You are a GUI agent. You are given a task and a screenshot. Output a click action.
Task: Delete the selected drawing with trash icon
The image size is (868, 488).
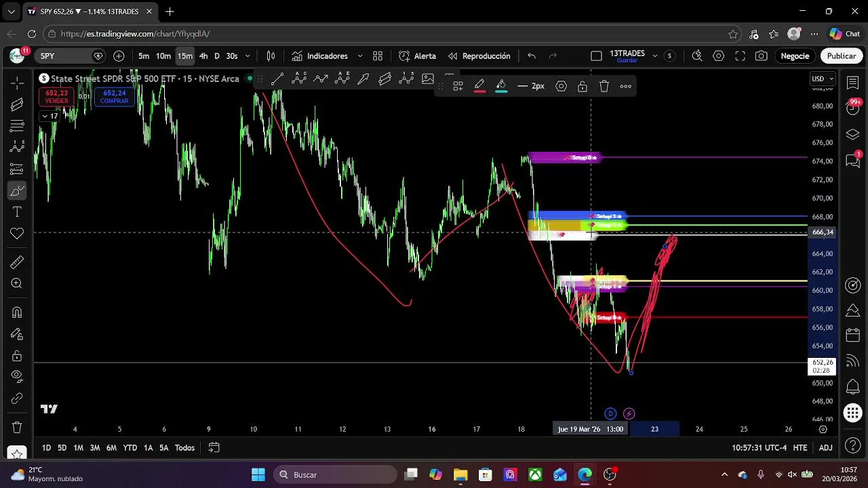[604, 86]
